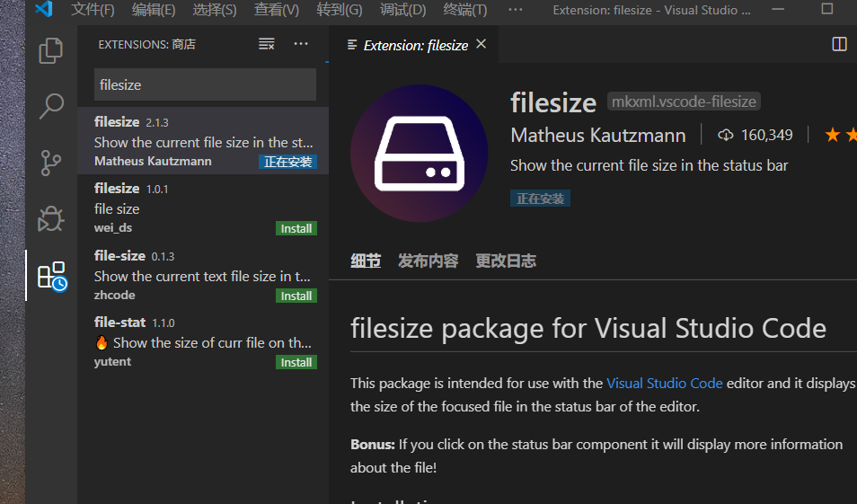Install the yutent file-stat extension
This screenshot has width=857, height=504.
pos(296,362)
